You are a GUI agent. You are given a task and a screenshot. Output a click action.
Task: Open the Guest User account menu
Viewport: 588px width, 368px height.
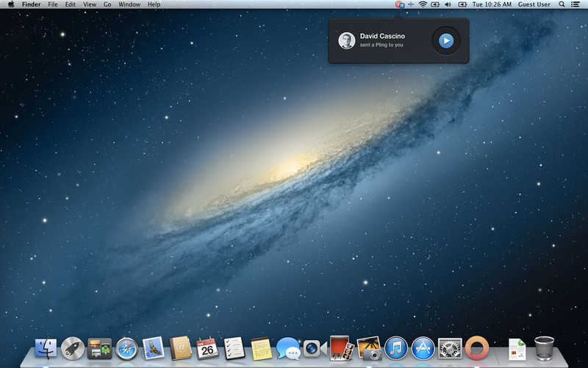coord(534,4)
